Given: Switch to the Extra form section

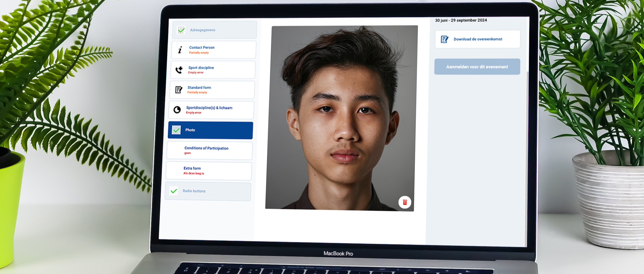Looking at the screenshot, I should (209, 170).
